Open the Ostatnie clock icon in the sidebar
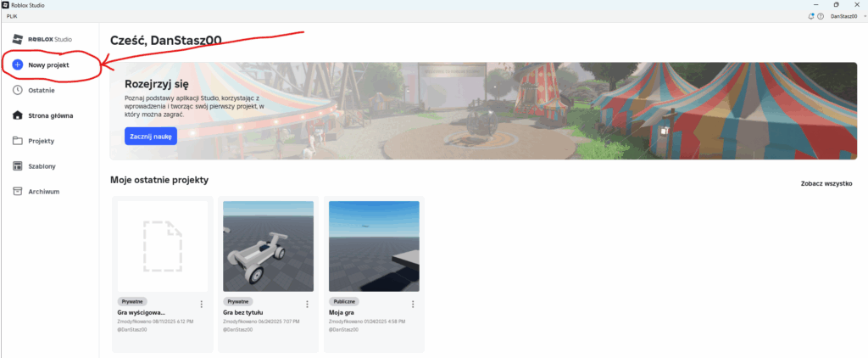This screenshot has height=358, width=868. coord(18,90)
